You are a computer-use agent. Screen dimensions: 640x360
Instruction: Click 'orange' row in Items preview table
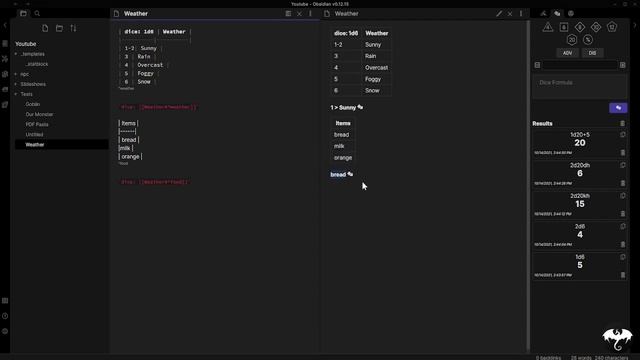click(x=343, y=158)
